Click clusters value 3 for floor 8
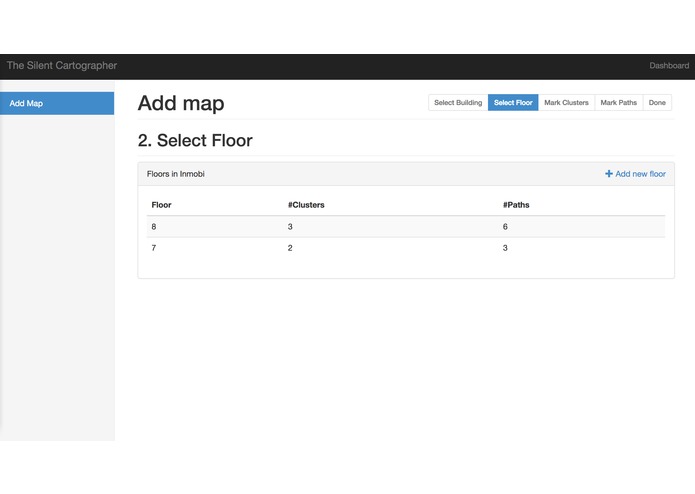695x494 pixels. coord(290,226)
